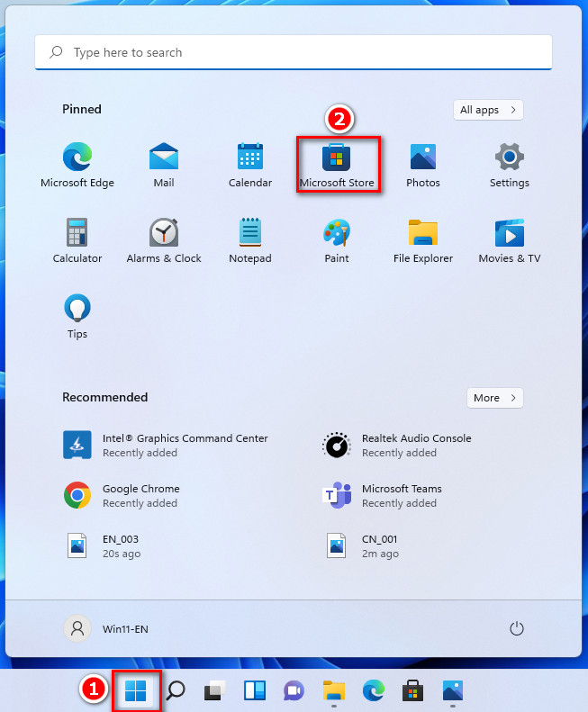
Task: Click the power button in Start menu
Action: click(x=517, y=628)
